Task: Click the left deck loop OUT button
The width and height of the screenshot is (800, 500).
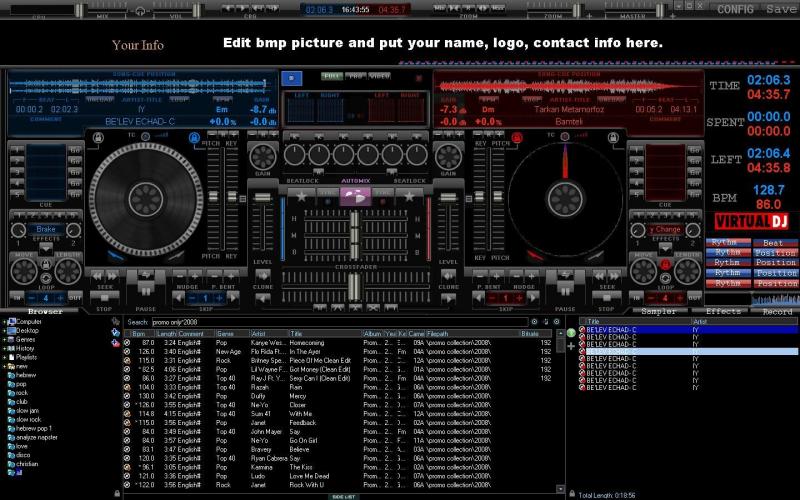Action: [x=75, y=298]
